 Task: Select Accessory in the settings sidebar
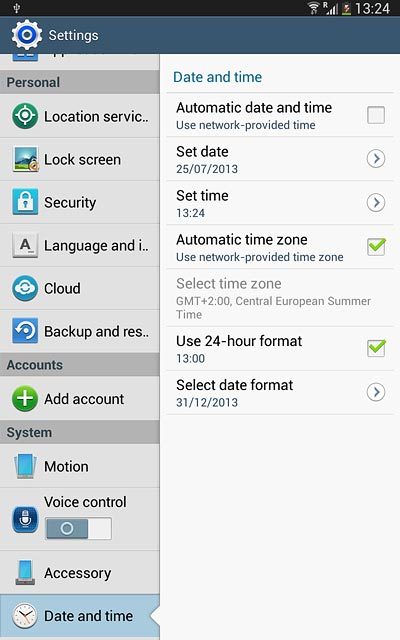point(80,573)
